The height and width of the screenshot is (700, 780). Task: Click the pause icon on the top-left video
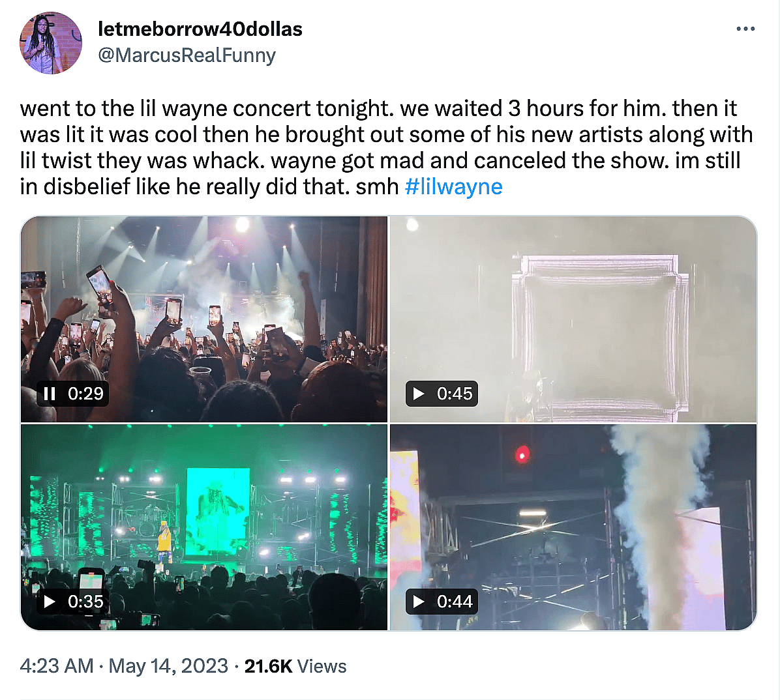coord(49,393)
